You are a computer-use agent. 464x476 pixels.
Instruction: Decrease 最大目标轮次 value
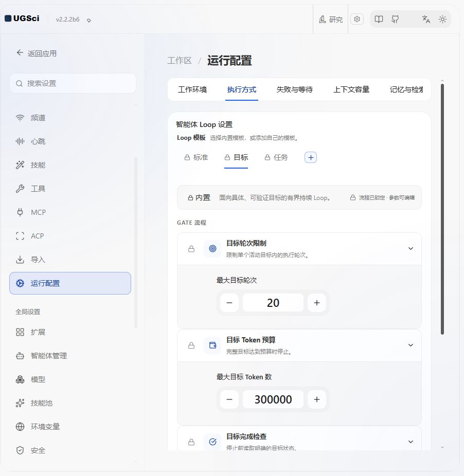click(x=229, y=303)
